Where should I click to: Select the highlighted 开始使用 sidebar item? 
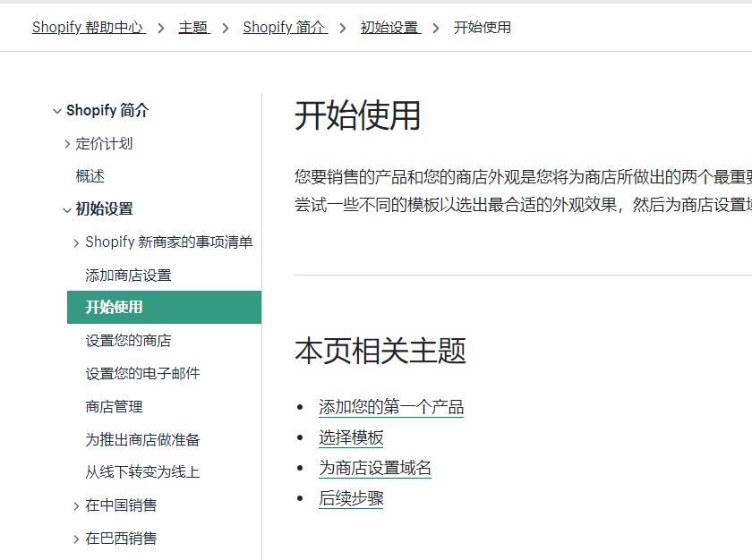(x=164, y=307)
